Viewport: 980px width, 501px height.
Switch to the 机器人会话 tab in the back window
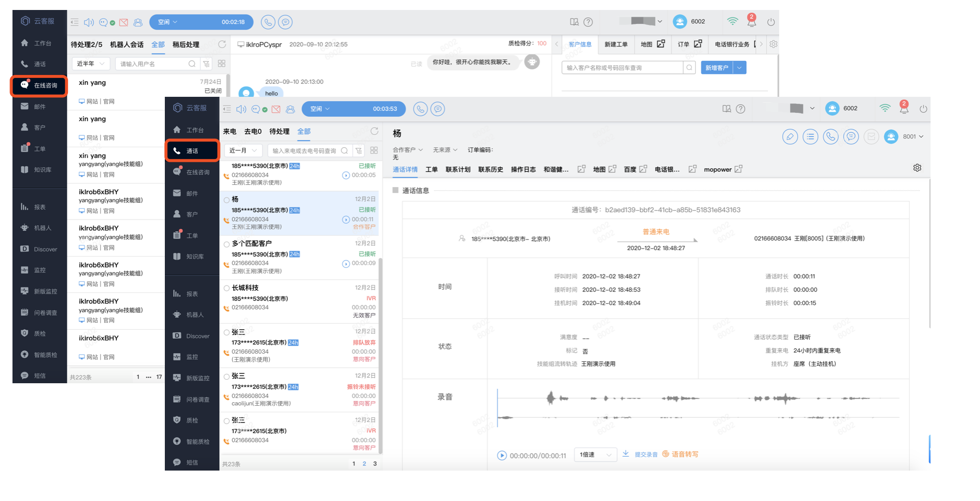(x=127, y=44)
